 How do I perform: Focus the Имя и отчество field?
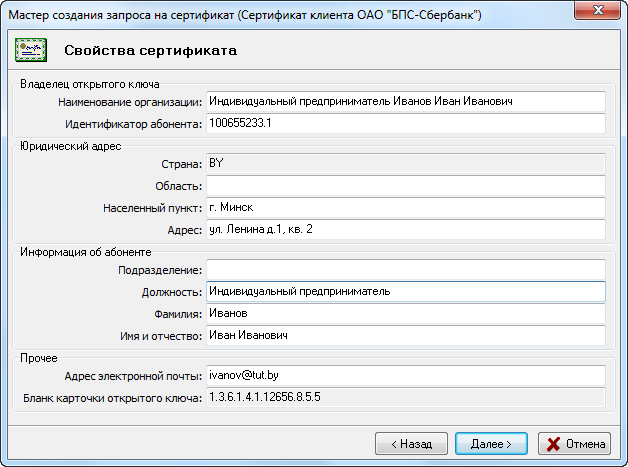pos(405,336)
